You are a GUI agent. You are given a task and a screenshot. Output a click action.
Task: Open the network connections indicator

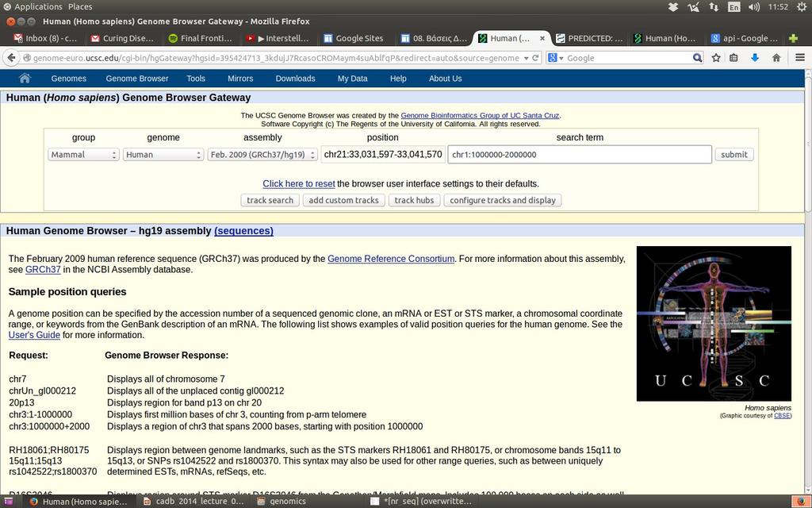pyautogui.click(x=714, y=6)
